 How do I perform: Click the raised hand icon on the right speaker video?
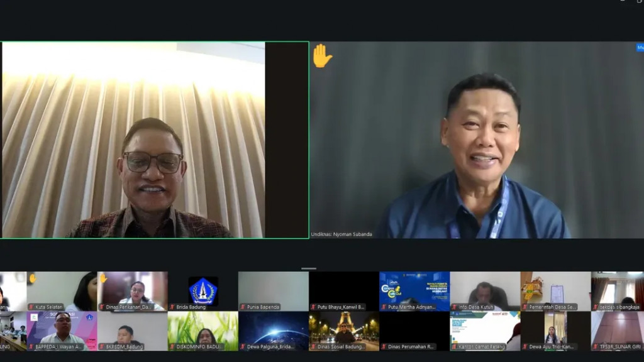(x=322, y=56)
